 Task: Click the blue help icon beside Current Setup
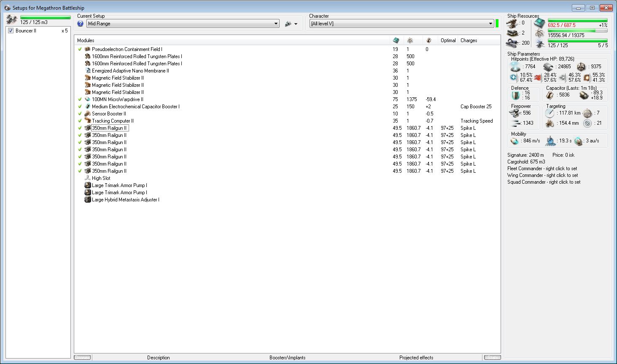(81, 24)
